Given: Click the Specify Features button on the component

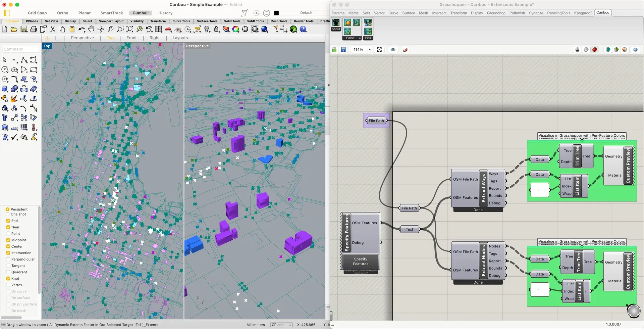Looking at the screenshot, I should (360, 261).
